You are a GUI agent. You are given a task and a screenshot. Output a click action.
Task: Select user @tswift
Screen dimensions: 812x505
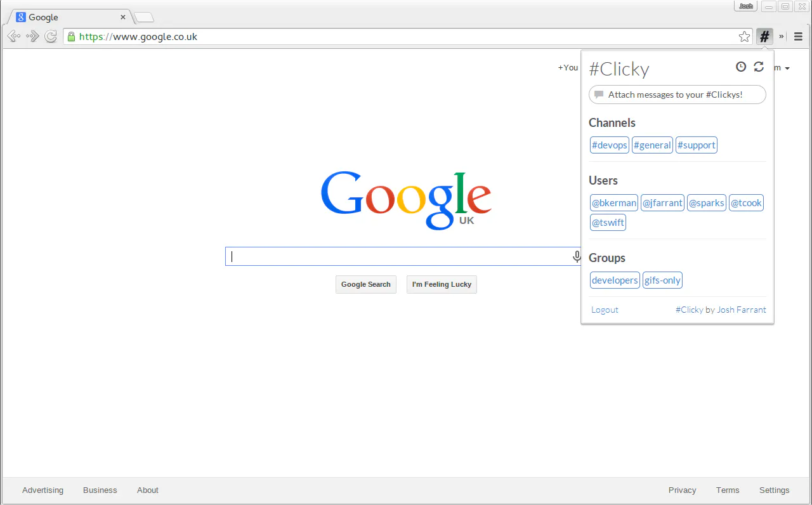point(608,223)
